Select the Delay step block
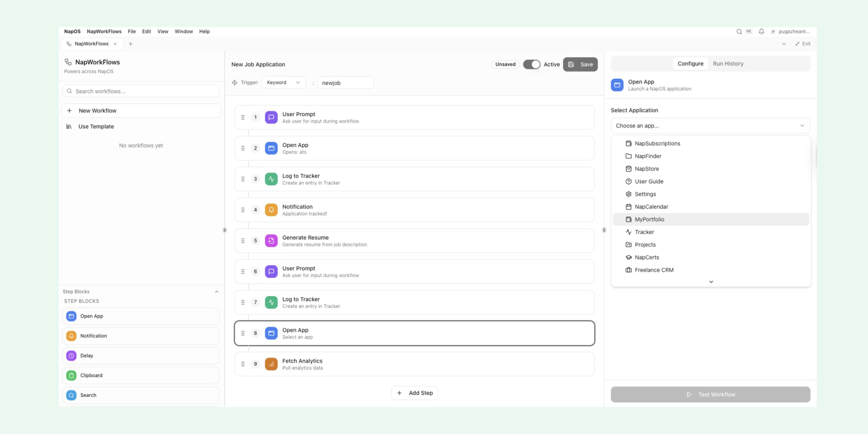This screenshot has width=868, height=434. [x=141, y=355]
